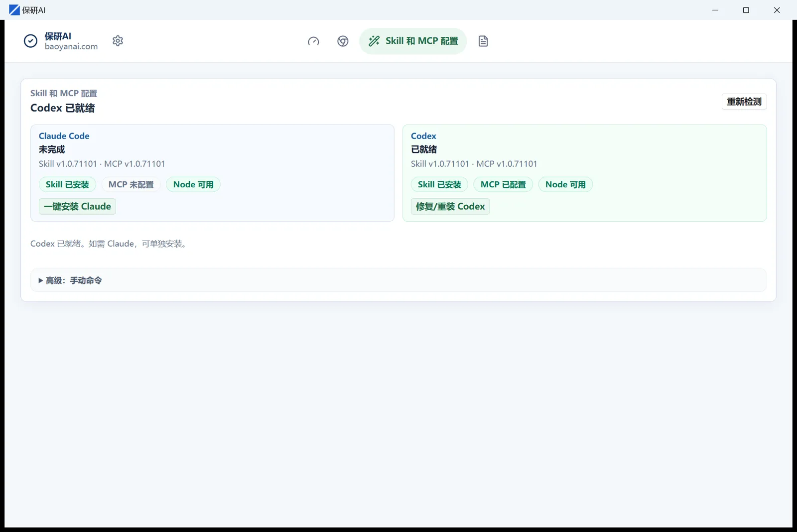Click the 重新检测 button

point(744,102)
